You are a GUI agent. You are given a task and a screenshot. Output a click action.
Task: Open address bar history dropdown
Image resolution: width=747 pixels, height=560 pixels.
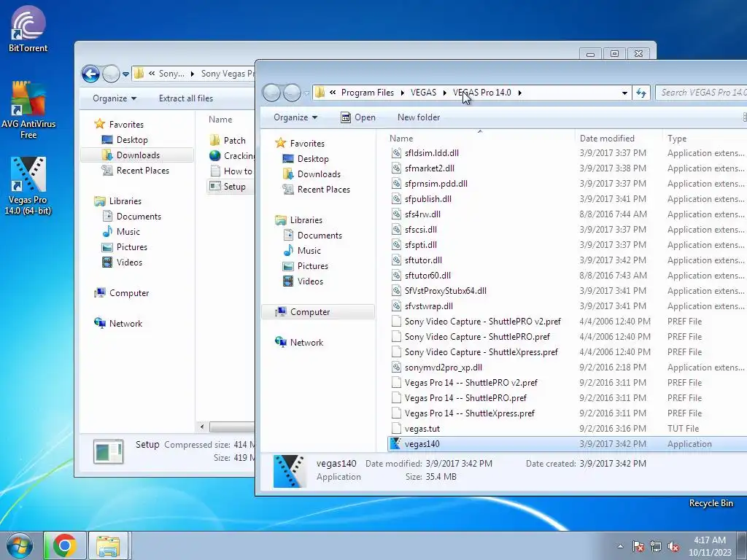[x=624, y=93]
